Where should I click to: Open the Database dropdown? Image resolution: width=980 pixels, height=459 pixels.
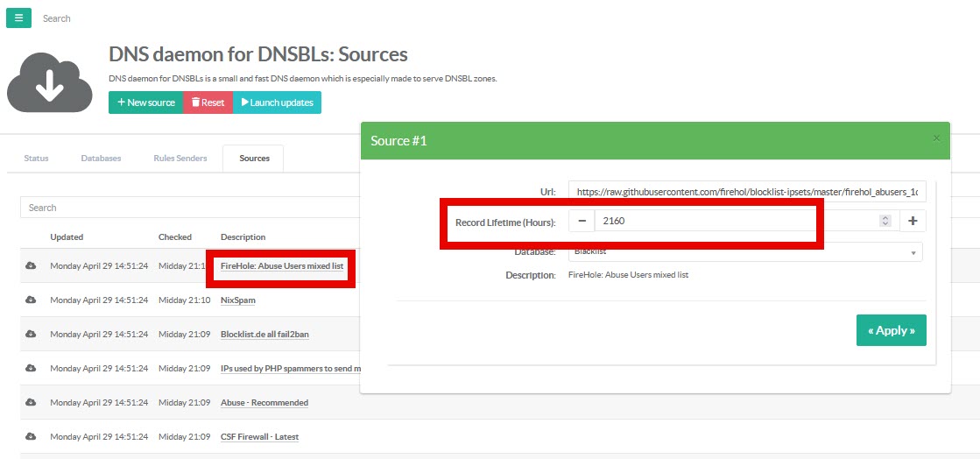744,251
